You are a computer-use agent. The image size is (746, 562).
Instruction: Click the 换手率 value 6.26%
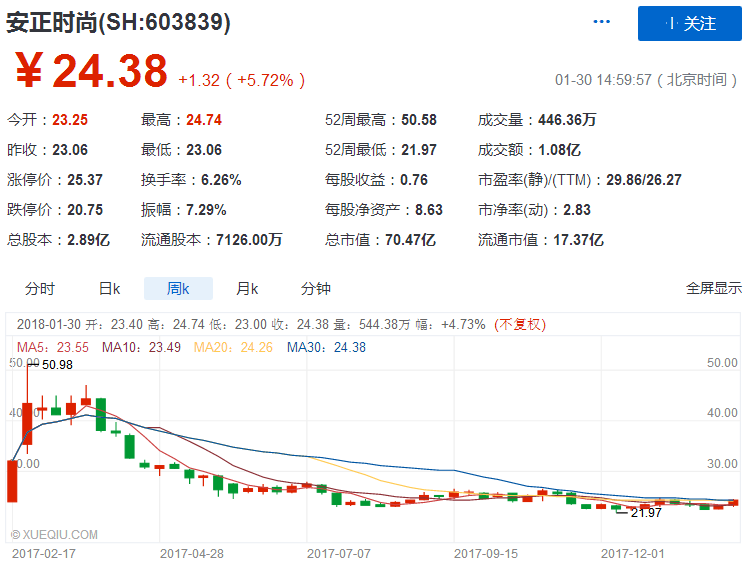click(221, 180)
